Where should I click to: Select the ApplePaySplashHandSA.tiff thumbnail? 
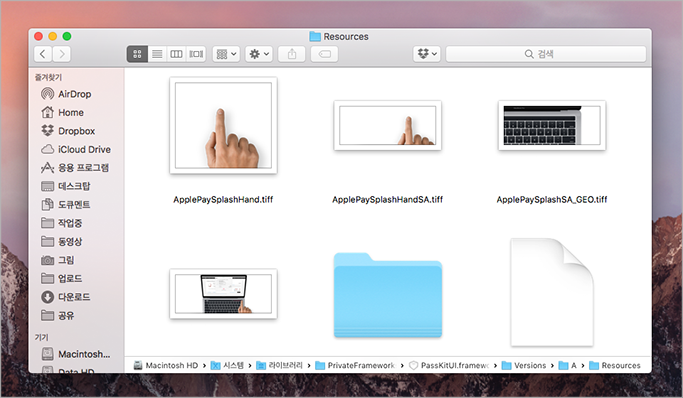[388, 125]
